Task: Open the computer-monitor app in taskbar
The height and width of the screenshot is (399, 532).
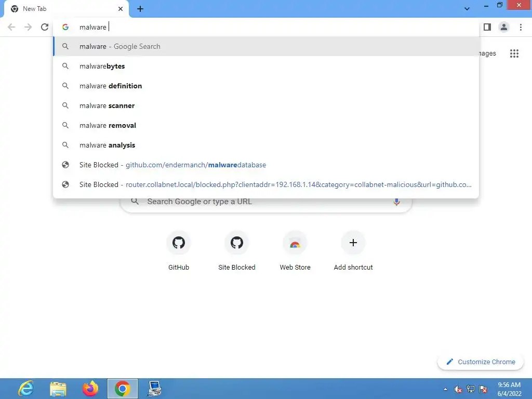Action: 155,389
